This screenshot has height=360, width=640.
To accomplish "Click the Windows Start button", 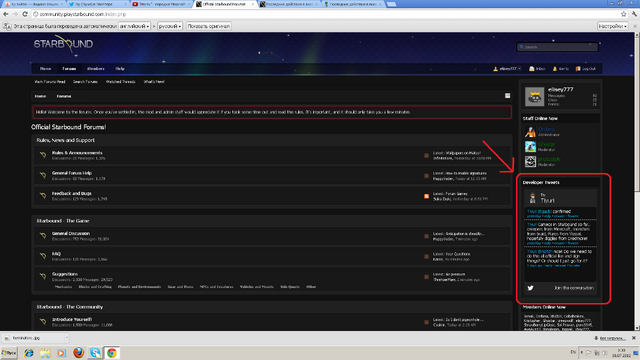I will (9, 353).
